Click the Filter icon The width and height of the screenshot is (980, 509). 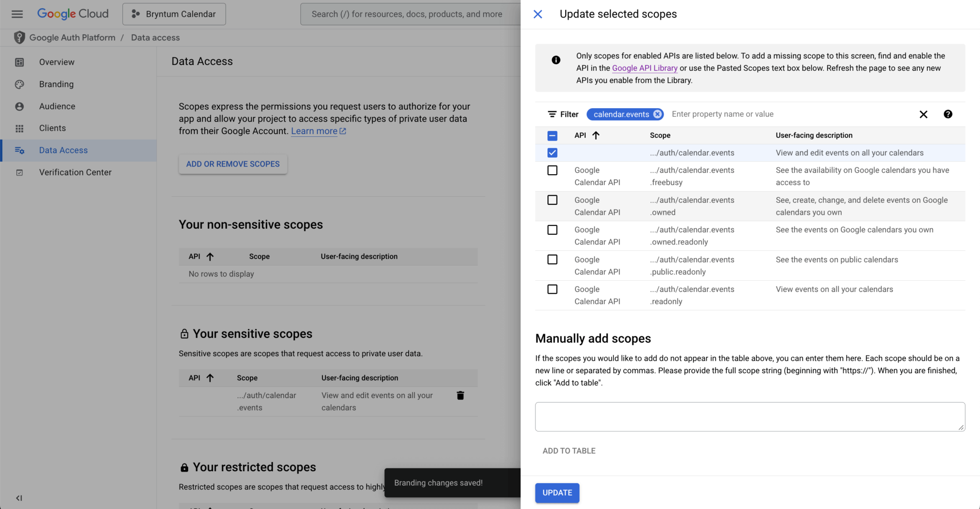552,114
